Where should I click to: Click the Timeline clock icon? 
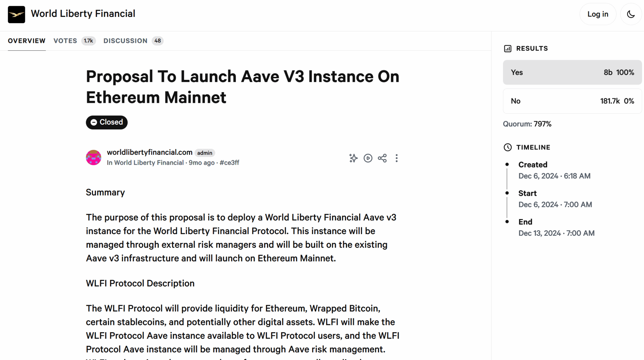click(508, 147)
